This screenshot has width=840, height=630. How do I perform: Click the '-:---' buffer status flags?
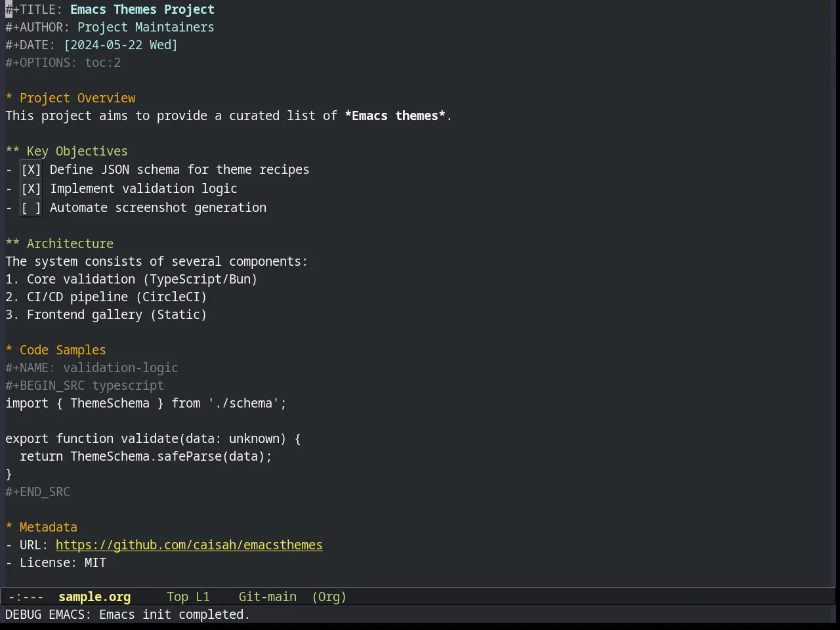[26, 597]
